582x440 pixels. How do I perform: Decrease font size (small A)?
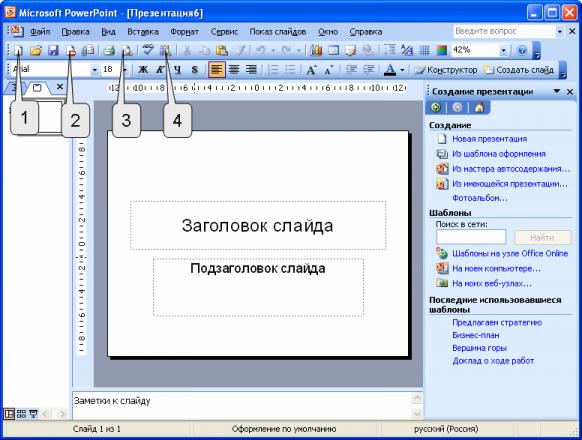pos(329,69)
